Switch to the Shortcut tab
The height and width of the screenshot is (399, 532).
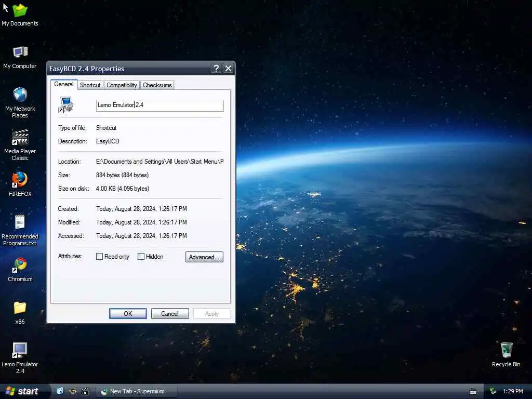[x=90, y=85]
